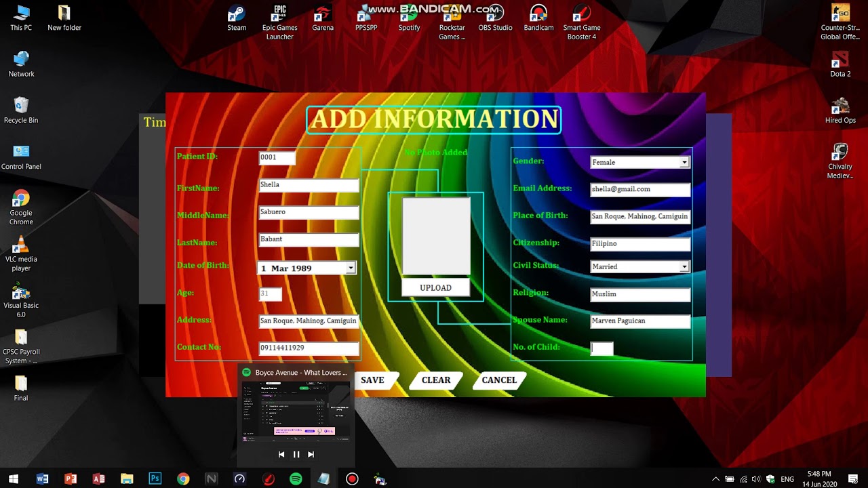This screenshot has width=868, height=488.
Task: Click Spotify icon in the taskbar
Action: point(296,479)
